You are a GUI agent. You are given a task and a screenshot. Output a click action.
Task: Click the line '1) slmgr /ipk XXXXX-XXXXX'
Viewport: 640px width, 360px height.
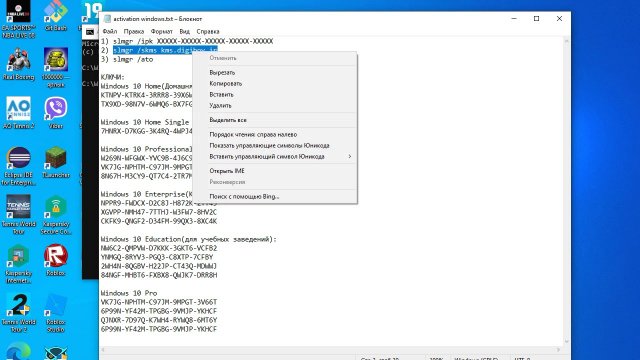point(187,41)
